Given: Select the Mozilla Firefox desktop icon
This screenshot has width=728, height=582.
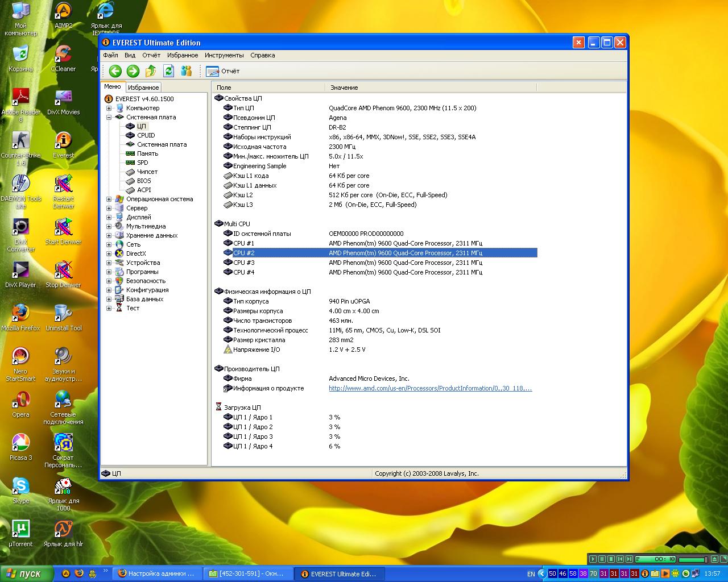Looking at the screenshot, I should point(20,318).
